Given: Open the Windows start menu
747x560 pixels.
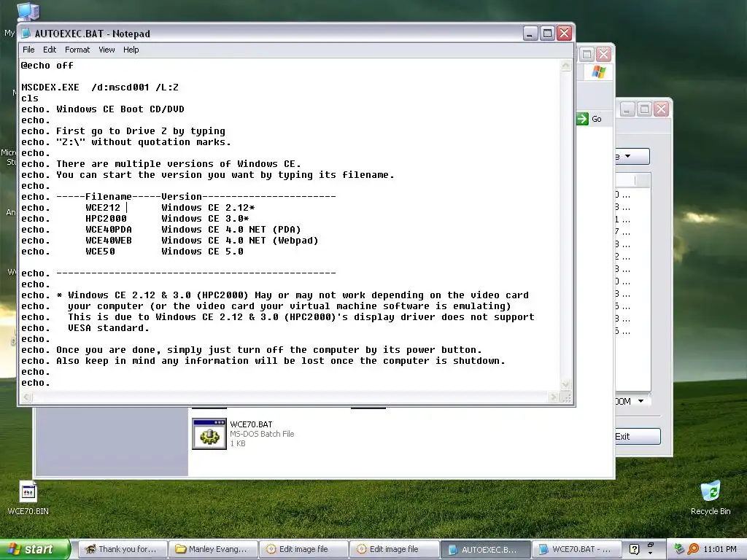Looking at the screenshot, I should click(35, 549).
